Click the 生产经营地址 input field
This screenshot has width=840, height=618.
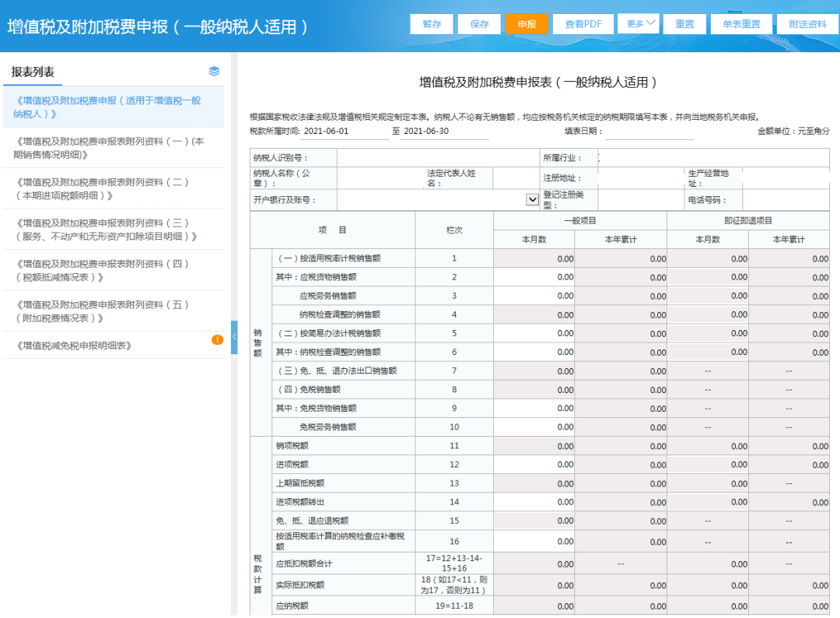[786, 178]
